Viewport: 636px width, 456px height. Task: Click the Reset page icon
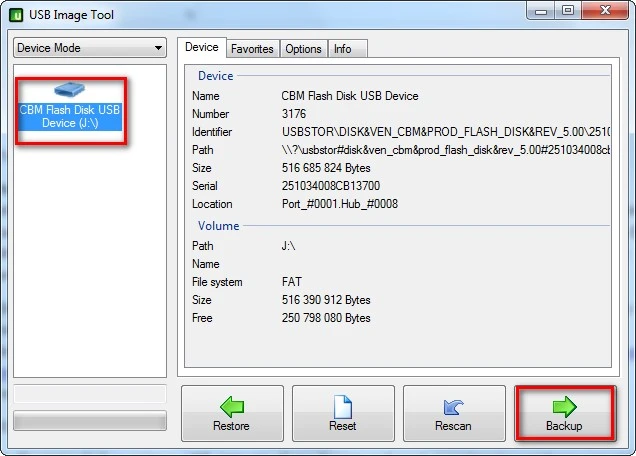pyautogui.click(x=343, y=407)
